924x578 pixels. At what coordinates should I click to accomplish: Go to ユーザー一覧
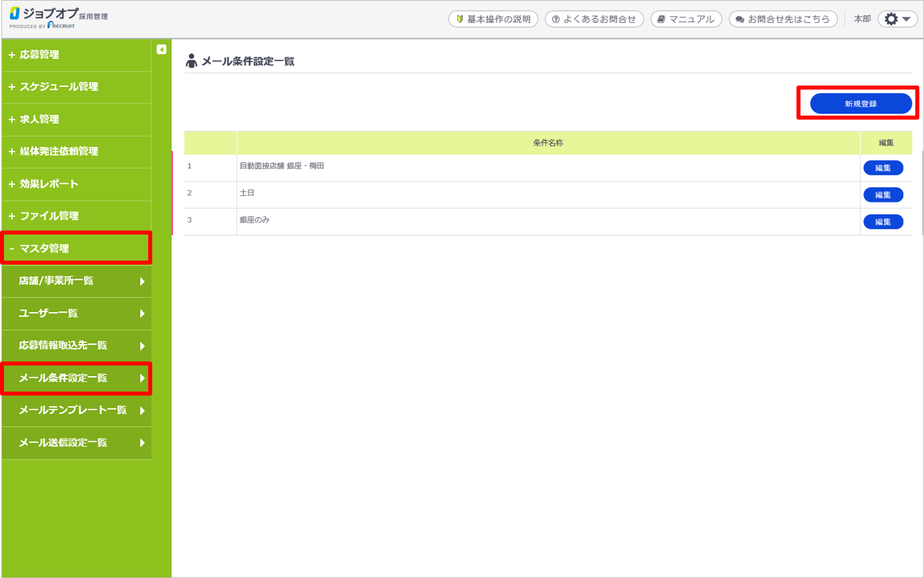pyautogui.click(x=76, y=313)
